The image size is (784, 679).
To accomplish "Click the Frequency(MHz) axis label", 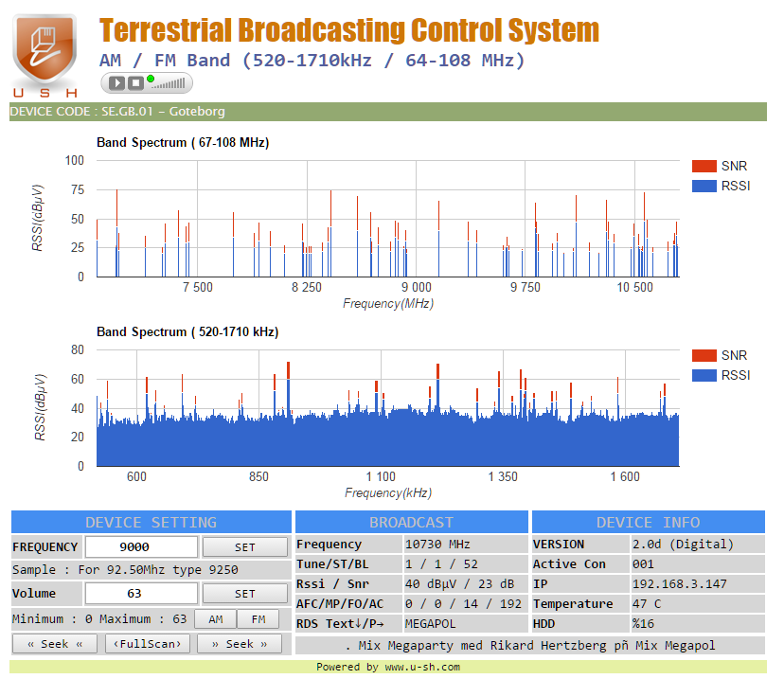I will (x=388, y=303).
